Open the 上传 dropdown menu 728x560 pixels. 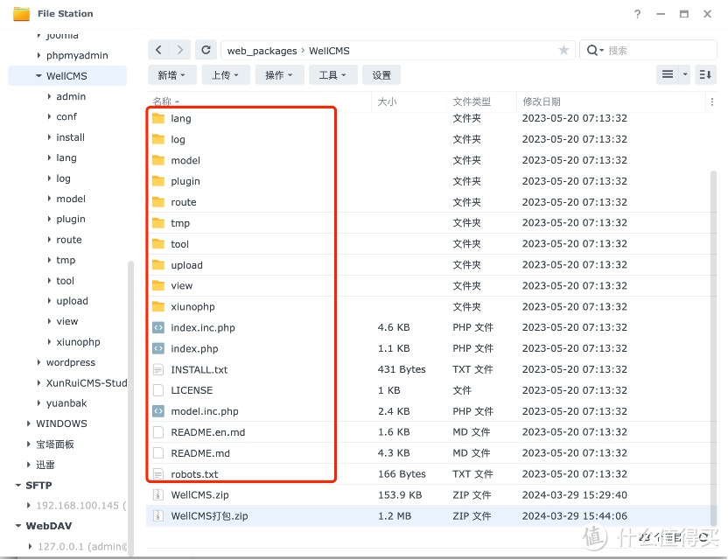[x=226, y=74]
